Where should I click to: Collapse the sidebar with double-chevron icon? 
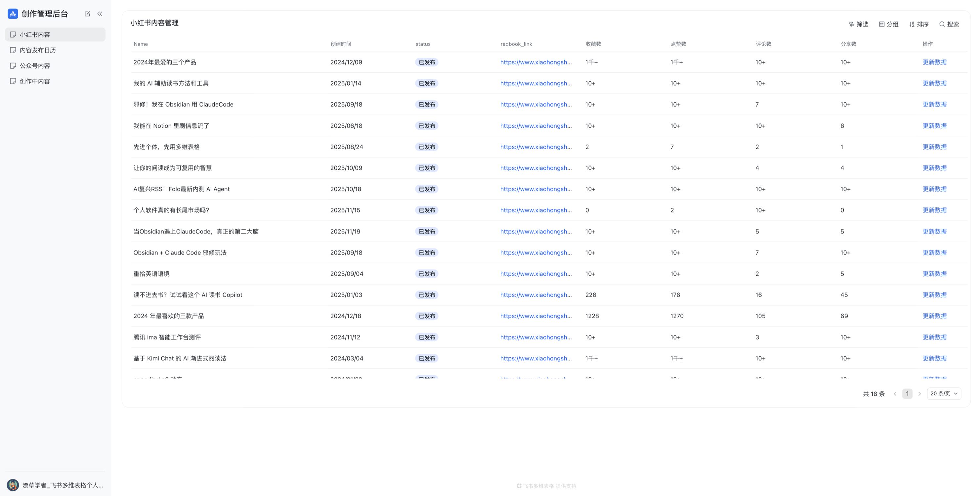pos(100,14)
